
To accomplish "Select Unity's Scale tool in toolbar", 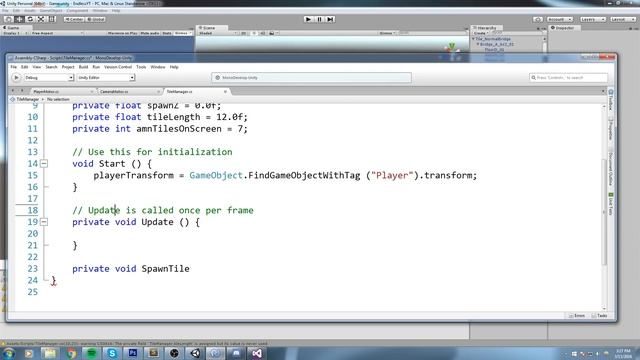I will click(41, 19).
